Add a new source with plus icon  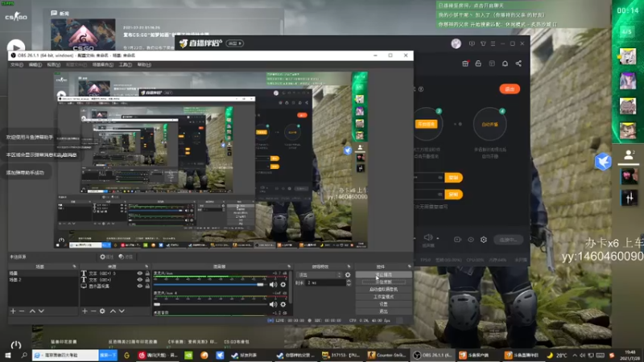click(85, 311)
